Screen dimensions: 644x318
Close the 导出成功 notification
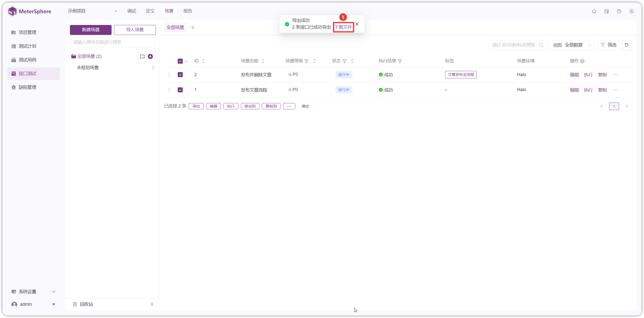click(x=357, y=24)
